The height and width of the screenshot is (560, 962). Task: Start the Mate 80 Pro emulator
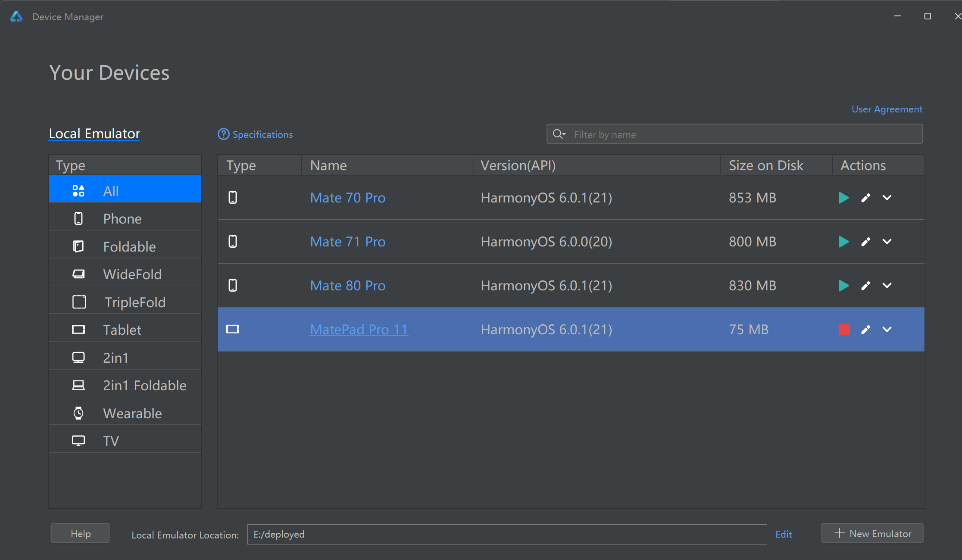(x=843, y=286)
